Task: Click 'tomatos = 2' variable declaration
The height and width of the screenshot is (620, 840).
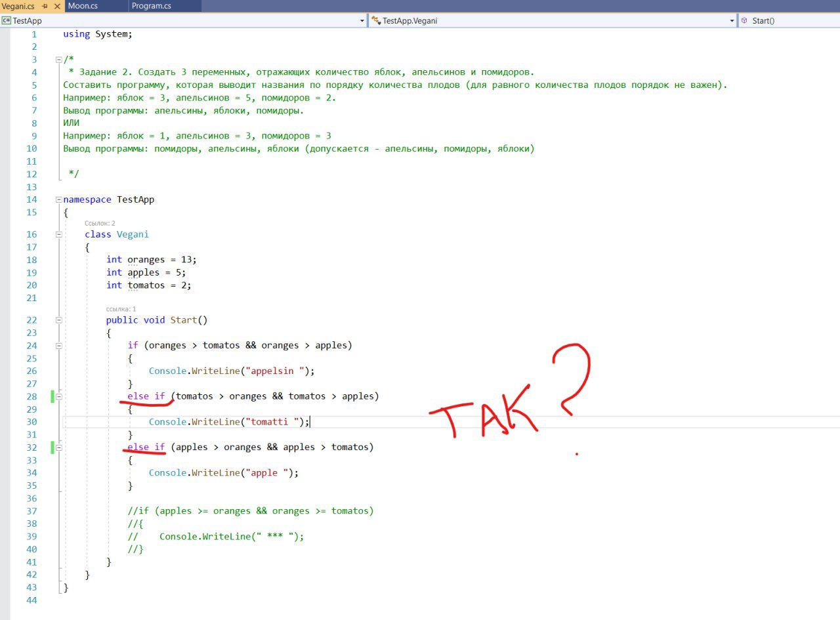Action: (159, 285)
